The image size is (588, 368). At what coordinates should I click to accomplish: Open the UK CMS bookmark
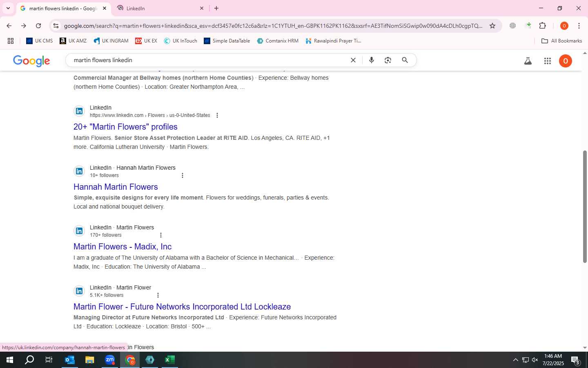(x=40, y=41)
